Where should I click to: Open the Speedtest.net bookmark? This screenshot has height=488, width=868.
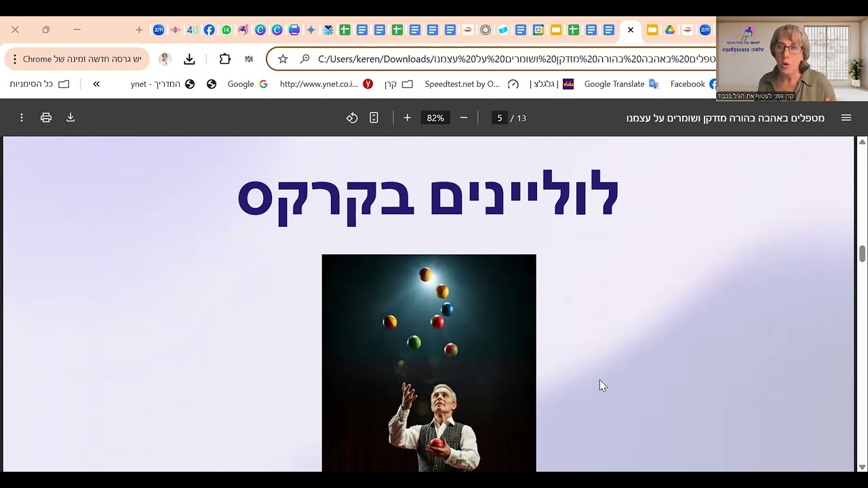[x=472, y=84]
